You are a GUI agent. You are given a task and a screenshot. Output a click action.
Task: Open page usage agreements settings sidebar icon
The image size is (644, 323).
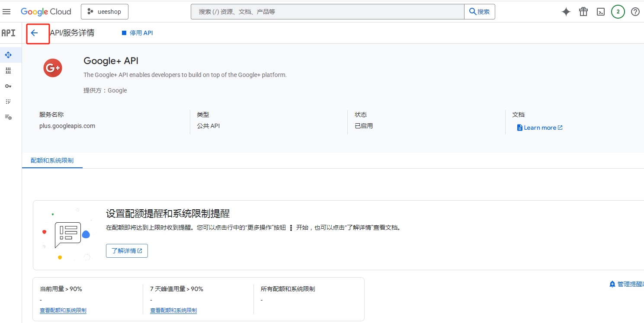pyautogui.click(x=8, y=117)
